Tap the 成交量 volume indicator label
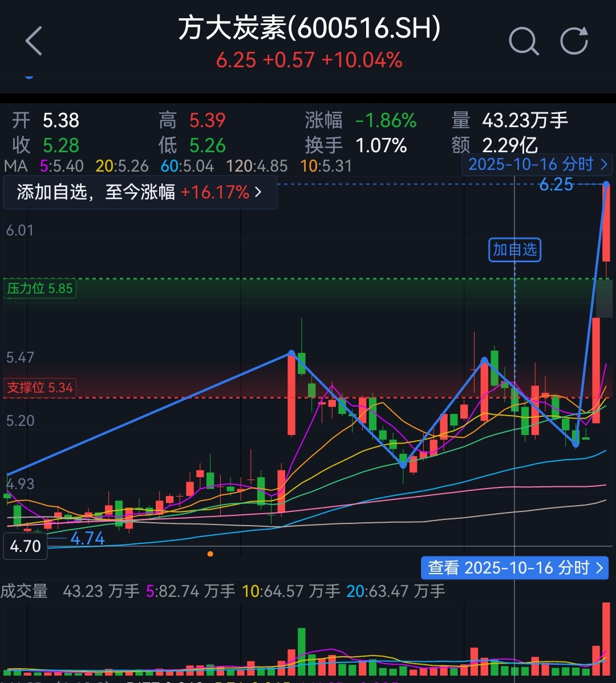Viewport: 616px width, 683px height. (x=24, y=591)
